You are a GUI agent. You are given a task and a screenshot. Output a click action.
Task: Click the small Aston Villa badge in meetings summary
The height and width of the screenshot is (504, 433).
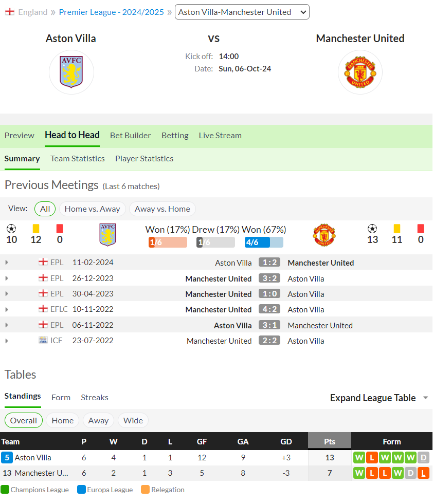[x=108, y=235]
